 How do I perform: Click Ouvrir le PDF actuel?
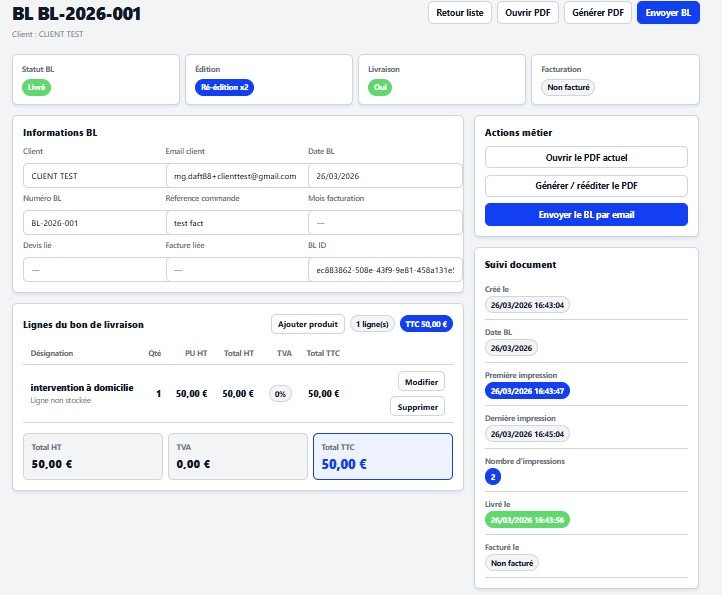tap(586, 157)
